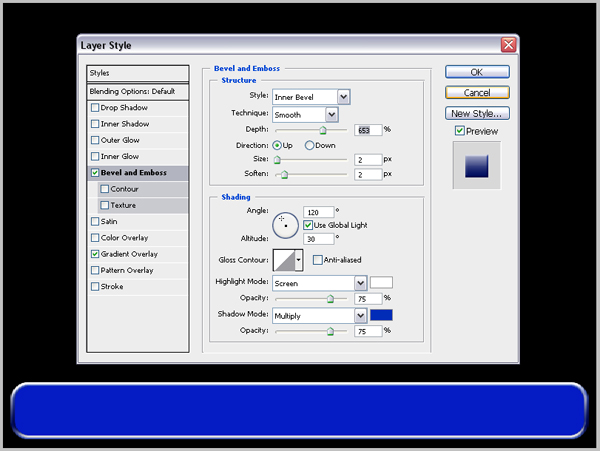Enable the Outer Glow checkbox
This screenshot has height=451, width=600.
pyautogui.click(x=95, y=140)
